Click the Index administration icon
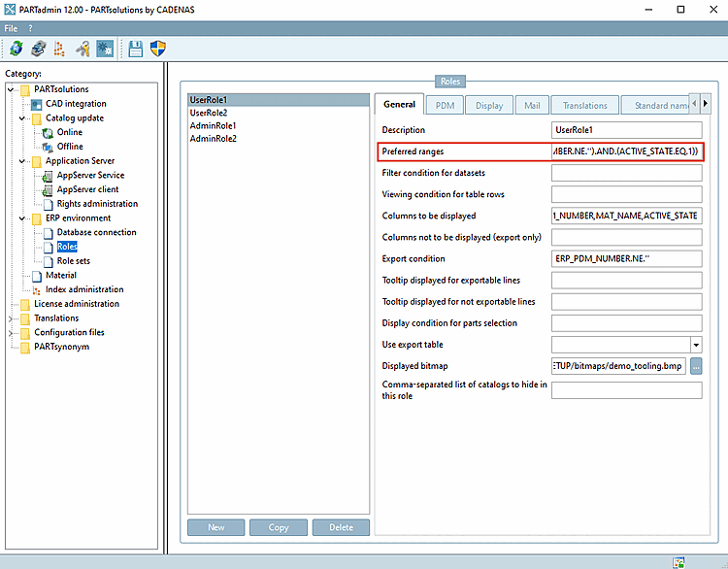 point(37,290)
